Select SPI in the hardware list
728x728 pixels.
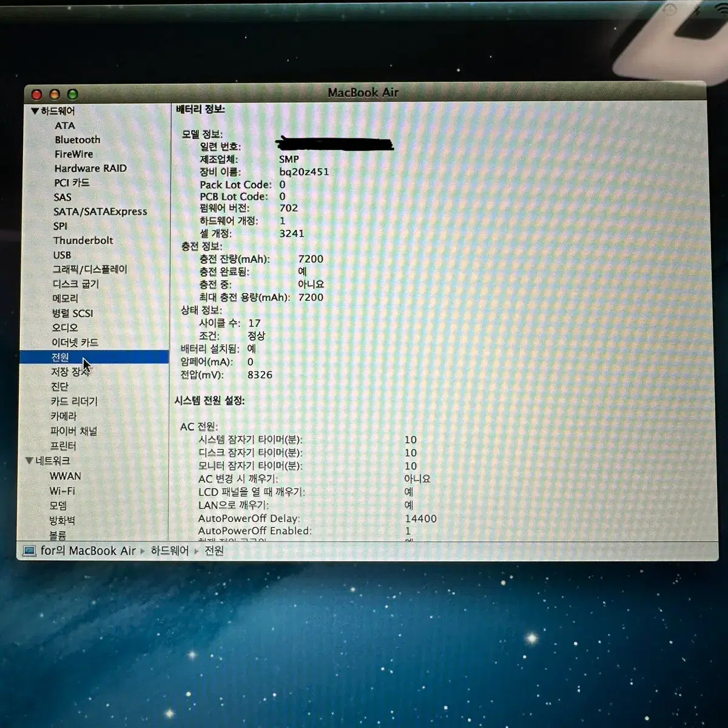pyautogui.click(x=60, y=226)
